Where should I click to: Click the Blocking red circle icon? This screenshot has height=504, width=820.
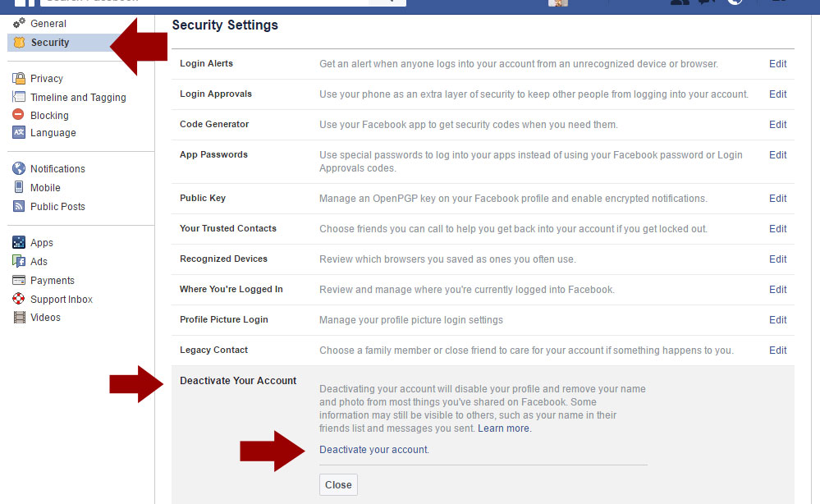(x=18, y=114)
